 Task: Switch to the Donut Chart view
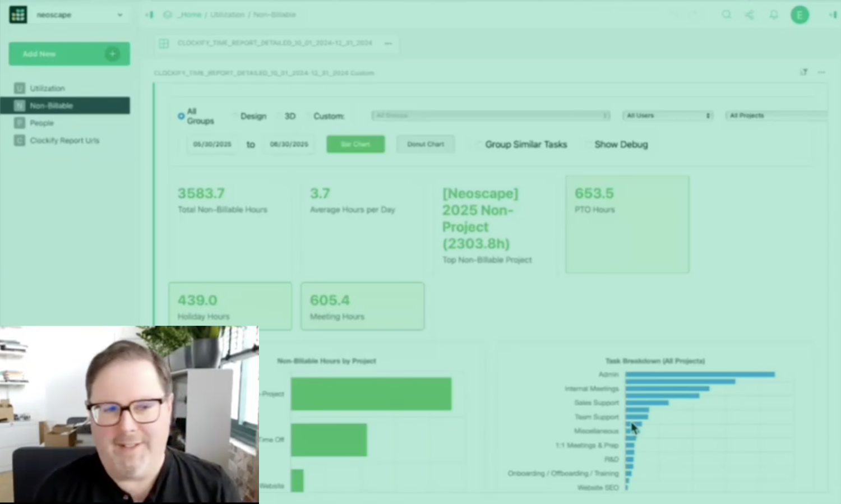[x=425, y=144]
